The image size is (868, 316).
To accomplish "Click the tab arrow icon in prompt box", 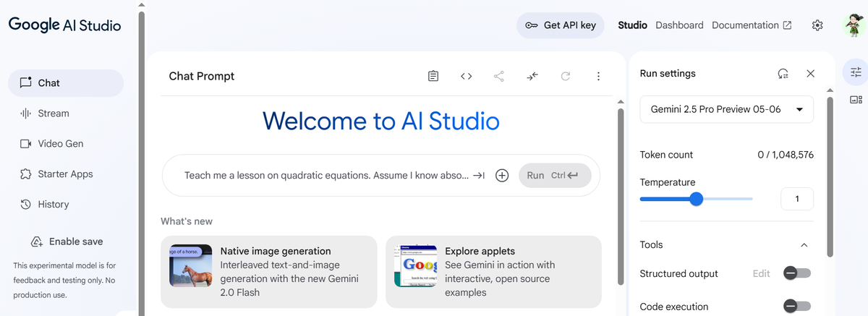I will [x=479, y=176].
